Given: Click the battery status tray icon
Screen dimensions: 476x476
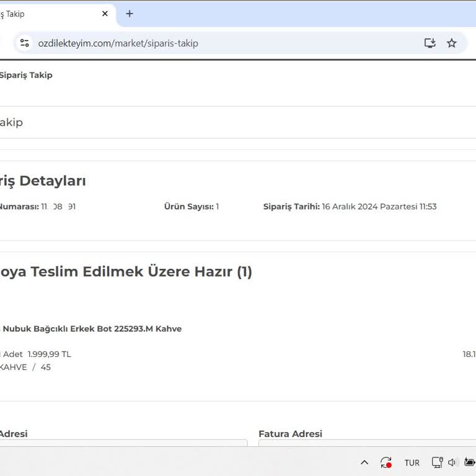Looking at the screenshot, I should pos(470,462).
